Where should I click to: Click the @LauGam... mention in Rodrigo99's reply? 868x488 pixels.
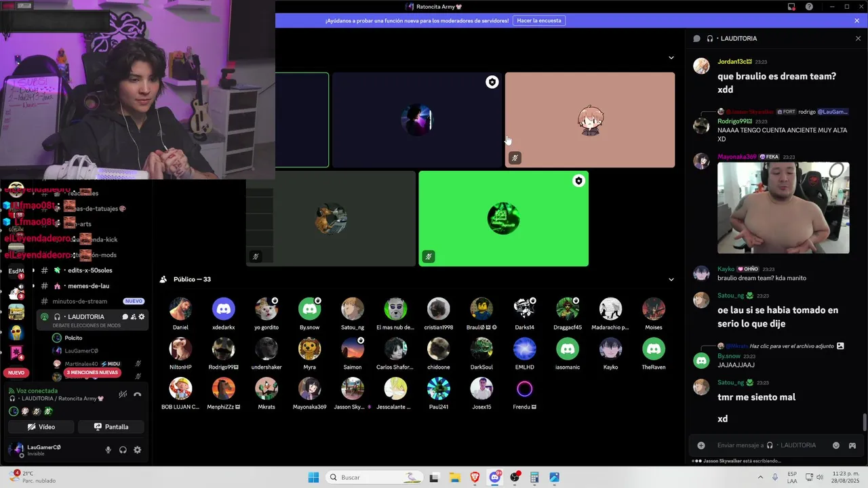833,111
